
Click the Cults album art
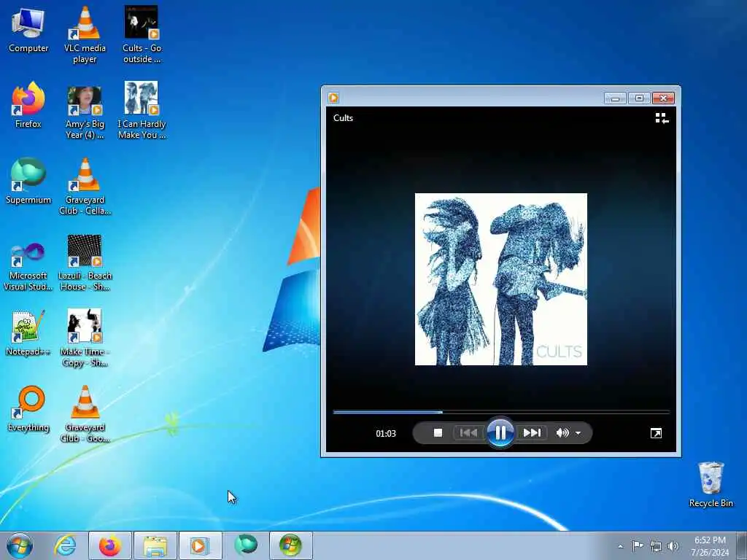click(500, 279)
